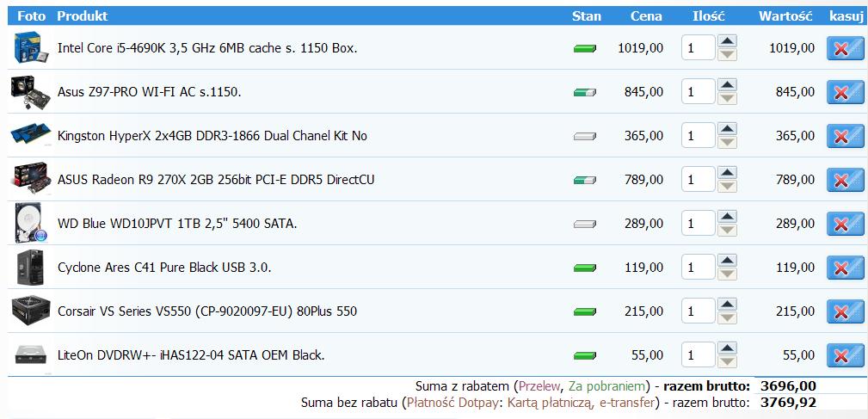Edit quantity field for ASUS Radeon R9
The image size is (868, 419).
point(698,180)
